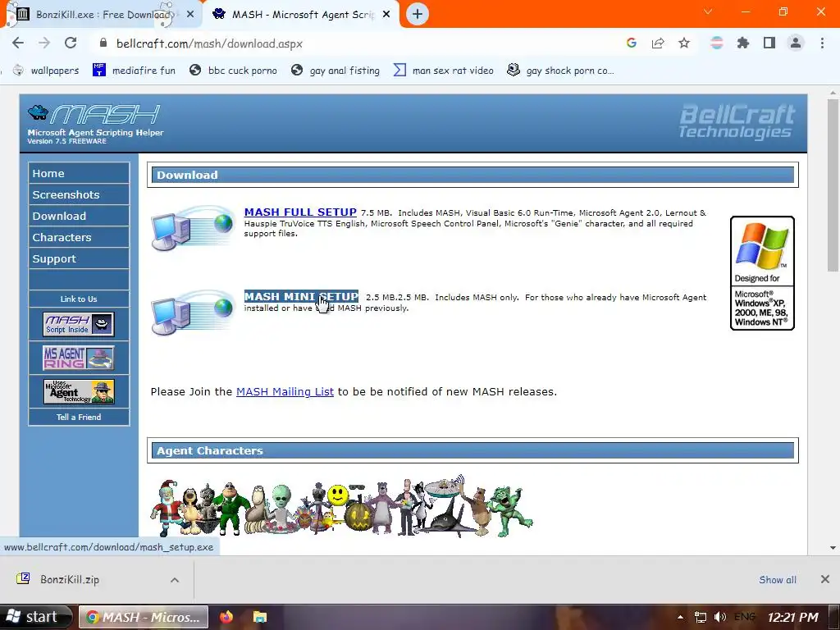Image resolution: width=840 pixels, height=630 pixels.
Task: Open the Chrome profile avatar menu
Action: tap(796, 43)
